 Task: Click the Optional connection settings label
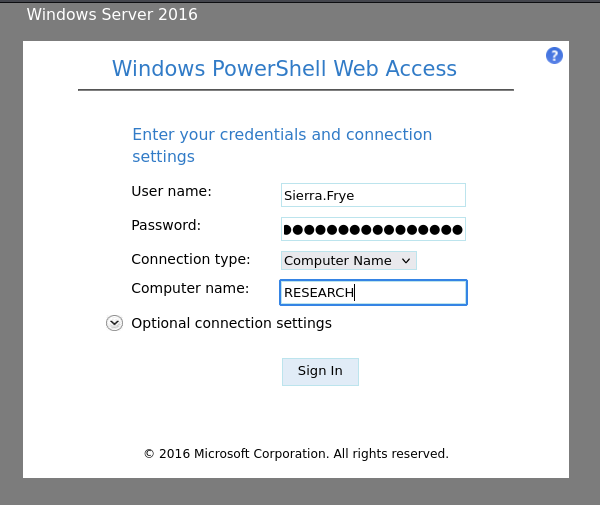[x=232, y=323]
